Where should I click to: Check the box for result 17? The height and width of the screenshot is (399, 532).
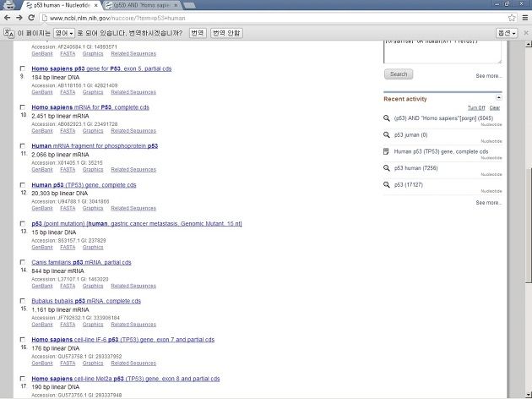click(x=23, y=379)
